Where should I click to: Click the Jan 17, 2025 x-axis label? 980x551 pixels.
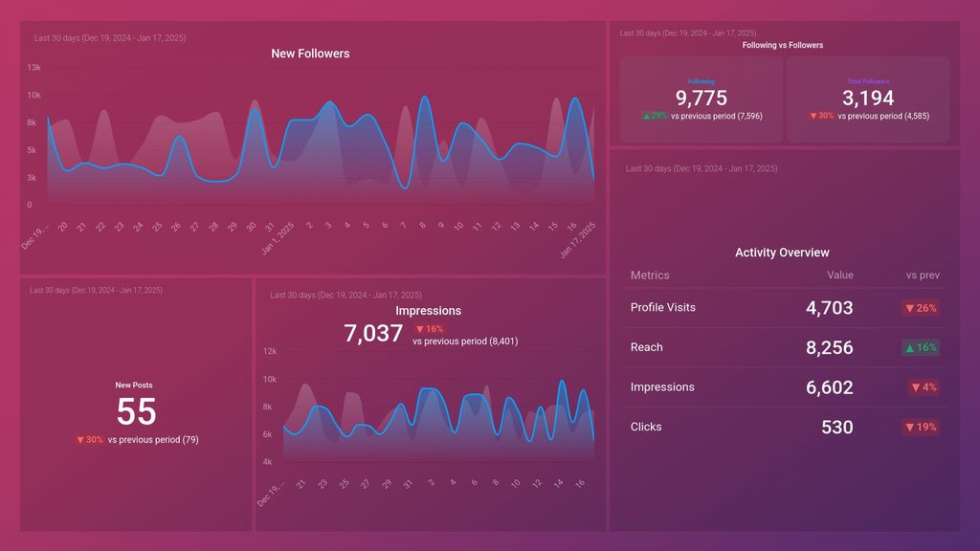click(x=577, y=240)
